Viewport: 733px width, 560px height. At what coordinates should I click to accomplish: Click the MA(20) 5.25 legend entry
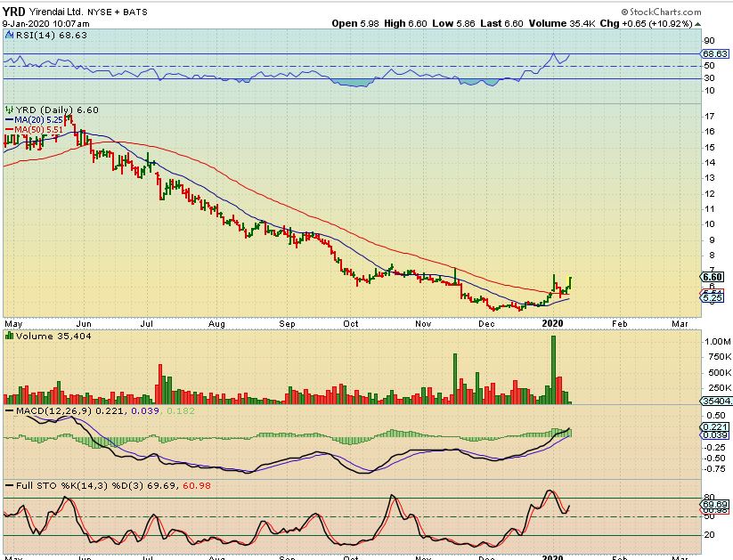[x=38, y=120]
